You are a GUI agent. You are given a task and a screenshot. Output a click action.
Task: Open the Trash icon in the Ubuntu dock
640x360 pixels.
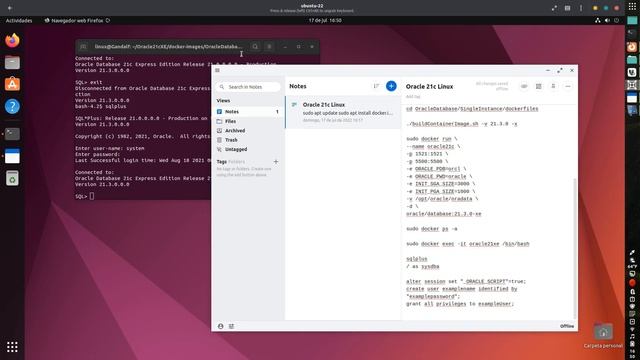12,178
